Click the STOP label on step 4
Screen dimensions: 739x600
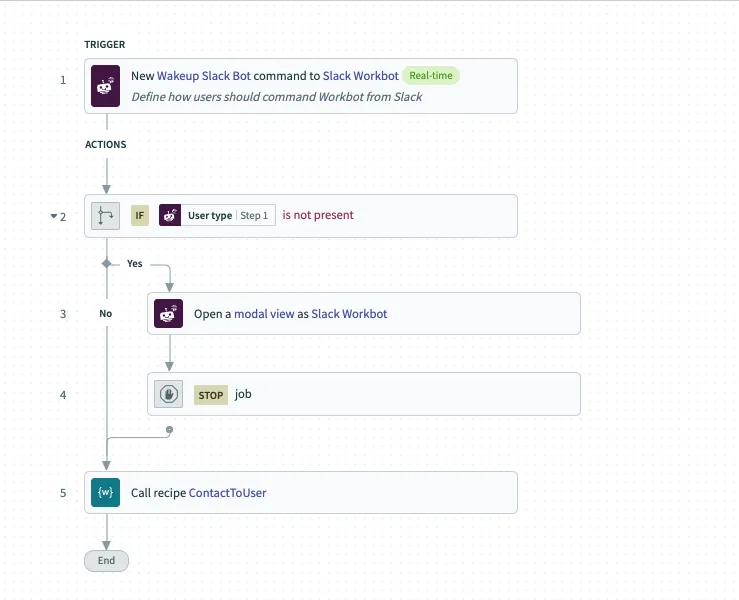point(211,395)
